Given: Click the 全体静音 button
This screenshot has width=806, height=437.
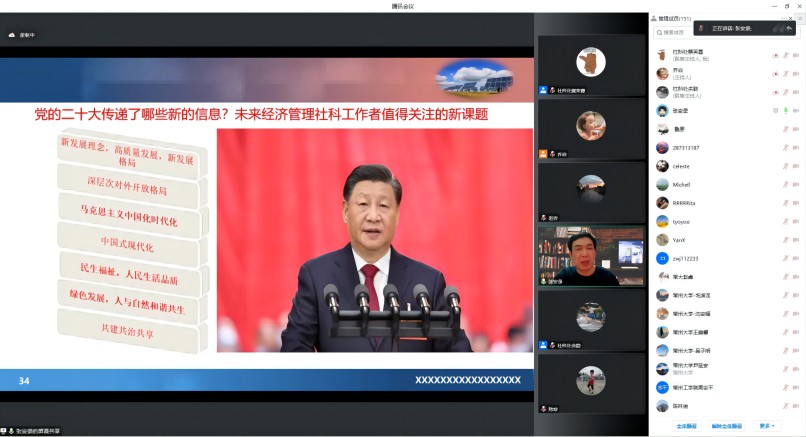Looking at the screenshot, I should click(686, 426).
